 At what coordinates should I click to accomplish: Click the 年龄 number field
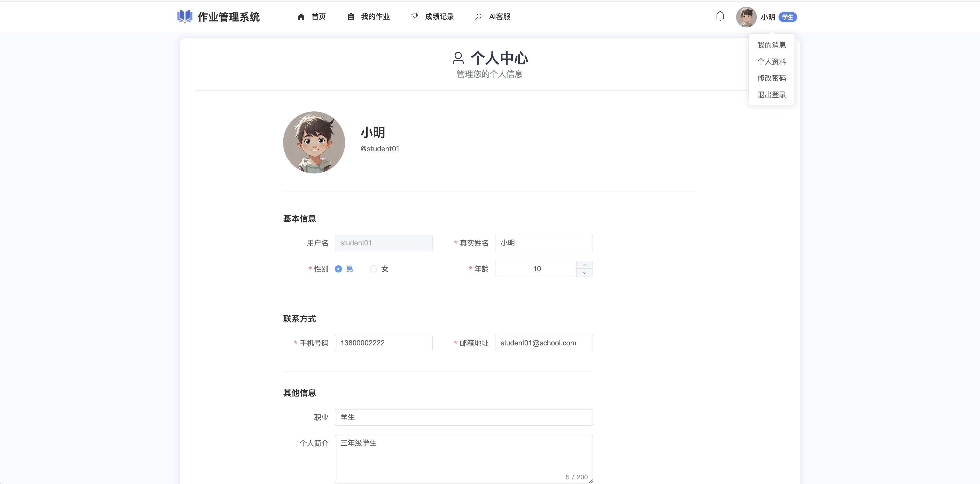tap(536, 269)
